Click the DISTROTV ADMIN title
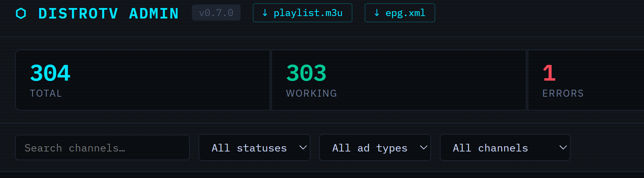This screenshot has width=644, height=178. pos(108,13)
